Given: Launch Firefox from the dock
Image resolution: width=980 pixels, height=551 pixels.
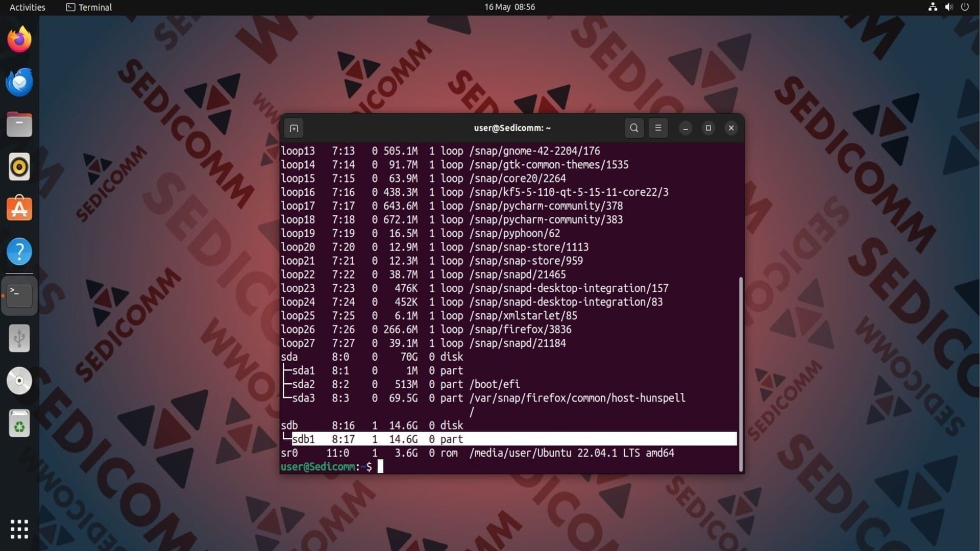Looking at the screenshot, I should 19,40.
